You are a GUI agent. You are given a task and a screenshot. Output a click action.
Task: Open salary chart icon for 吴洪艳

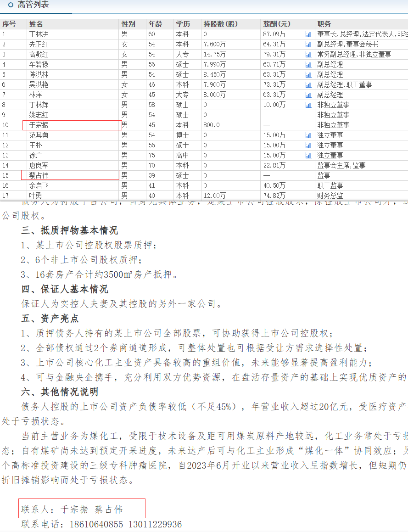pyautogui.click(x=308, y=85)
